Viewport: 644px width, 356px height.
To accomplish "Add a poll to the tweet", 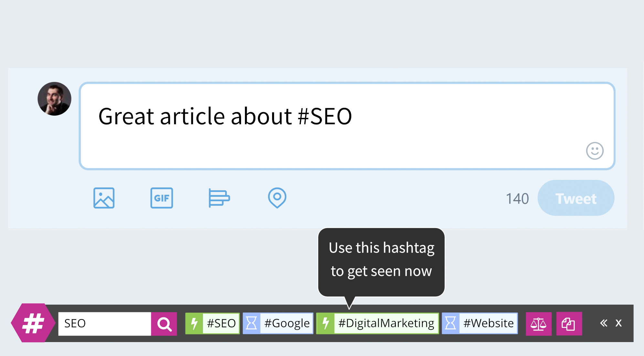I will 219,198.
